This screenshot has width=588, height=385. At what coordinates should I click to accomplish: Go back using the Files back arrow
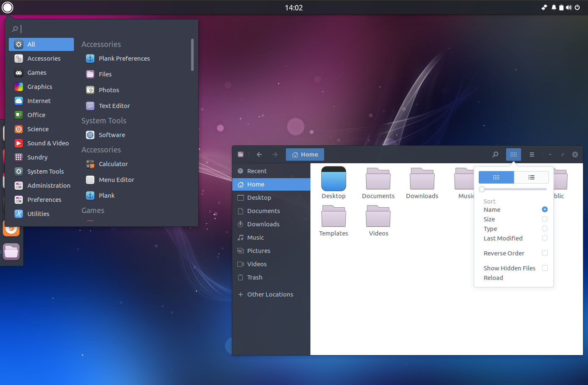[x=259, y=154]
